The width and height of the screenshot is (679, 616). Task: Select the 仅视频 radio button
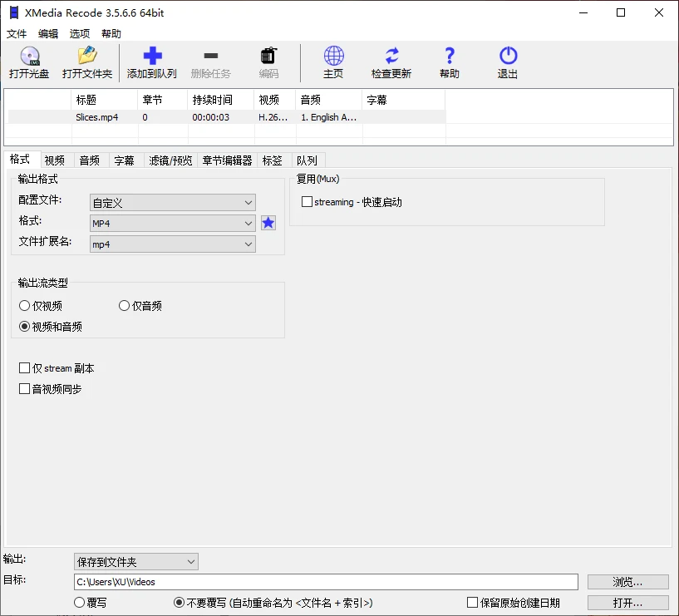(x=25, y=305)
